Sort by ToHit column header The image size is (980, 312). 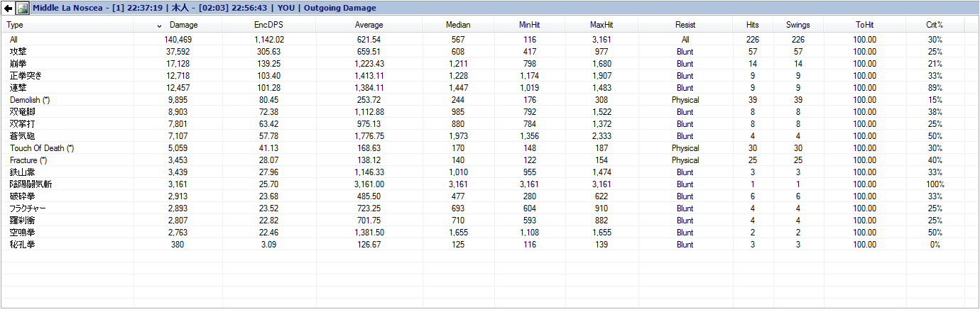tap(864, 25)
